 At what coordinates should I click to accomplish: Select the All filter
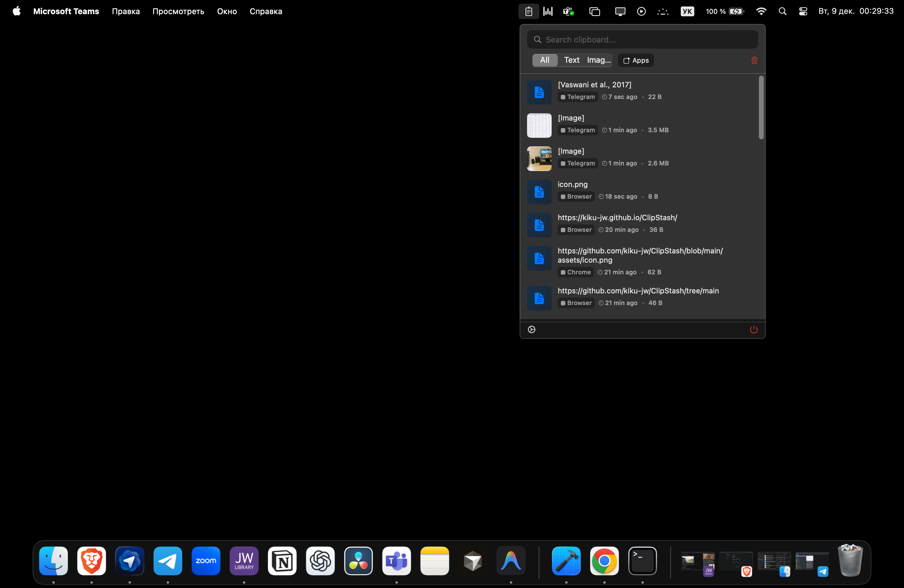[545, 60]
